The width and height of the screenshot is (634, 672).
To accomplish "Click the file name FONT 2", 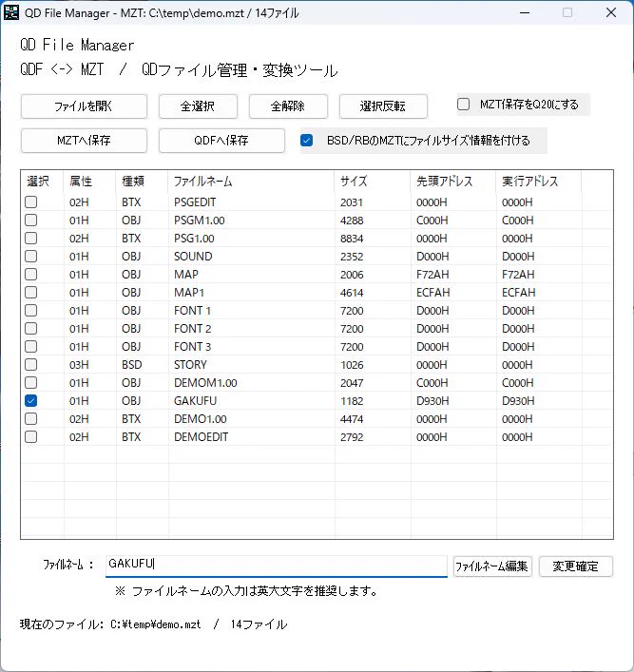I will click(192, 328).
